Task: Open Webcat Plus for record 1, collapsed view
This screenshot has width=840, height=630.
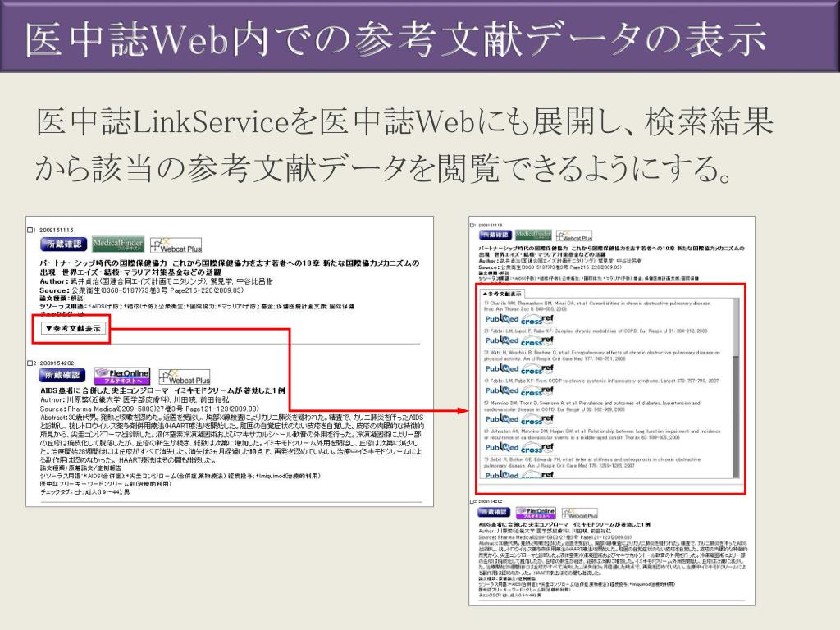Action: point(176,245)
